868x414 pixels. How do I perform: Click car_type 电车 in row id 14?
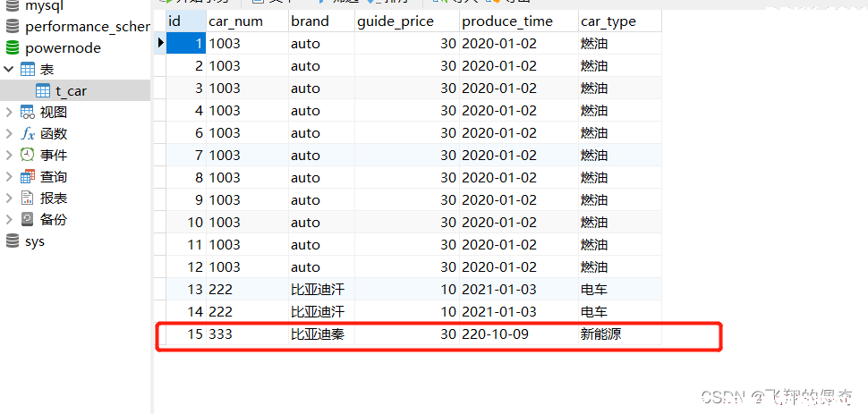(x=620, y=311)
